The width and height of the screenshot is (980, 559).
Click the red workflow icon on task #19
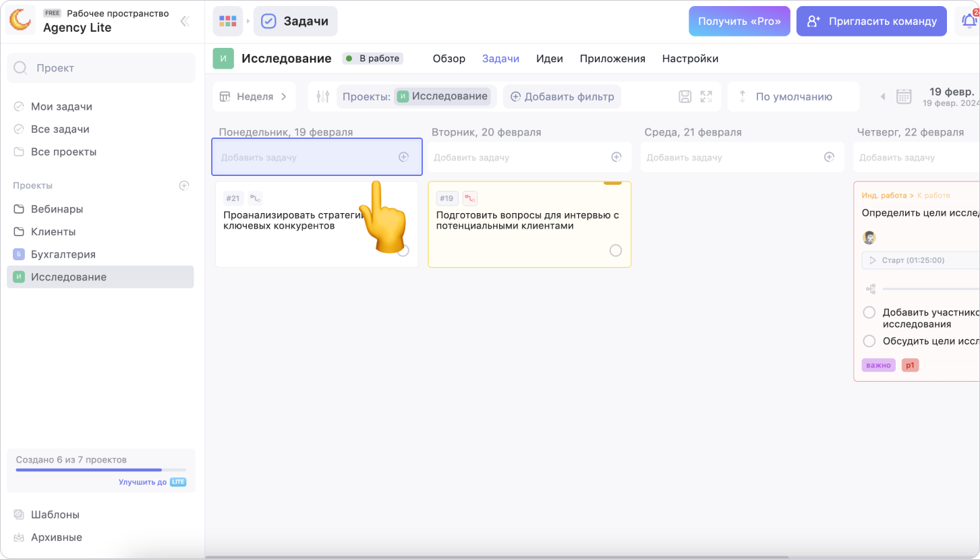tap(470, 198)
